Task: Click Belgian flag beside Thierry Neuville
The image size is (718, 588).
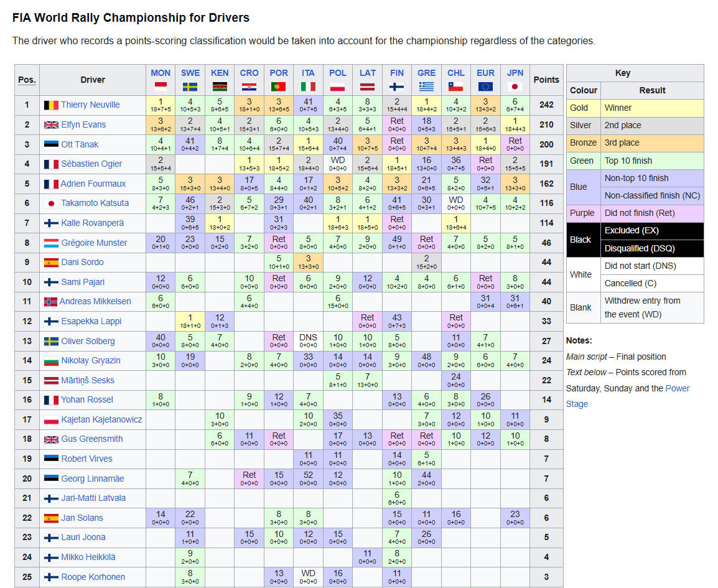Action: tap(51, 105)
